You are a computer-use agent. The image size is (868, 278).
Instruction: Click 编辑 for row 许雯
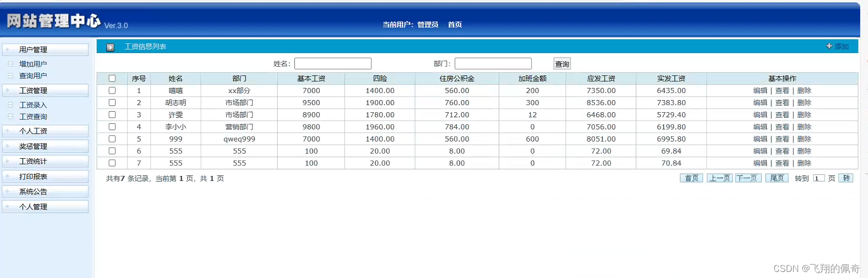(760, 115)
